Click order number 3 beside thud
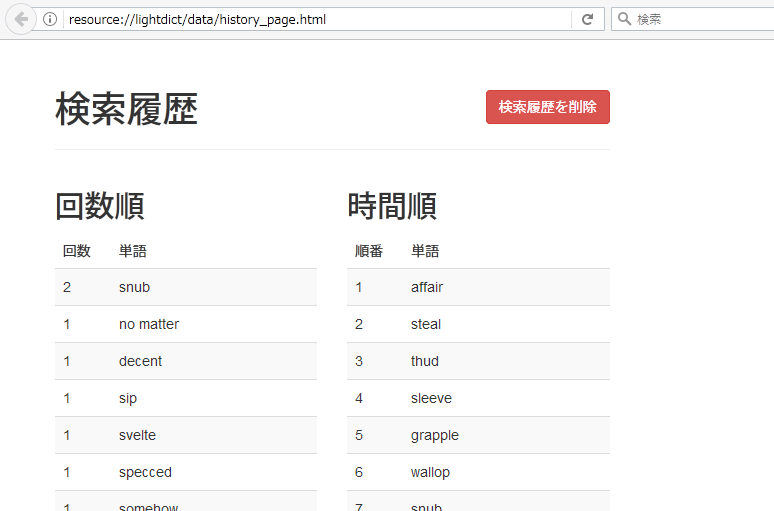 [359, 361]
